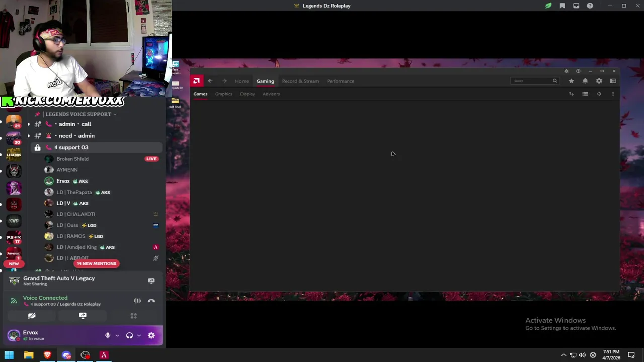Open AMD settings gear

coord(599,81)
